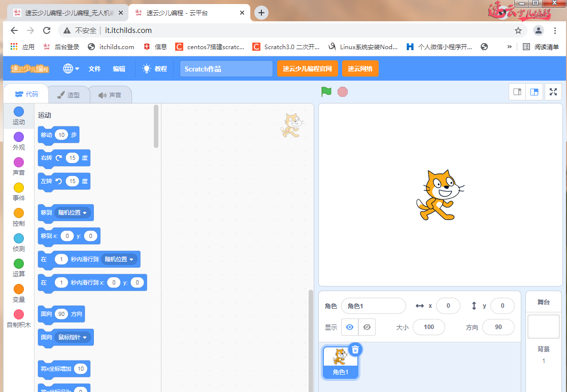Click the 速云少儿编程官网 button
The width and height of the screenshot is (567, 392).
coord(307,68)
